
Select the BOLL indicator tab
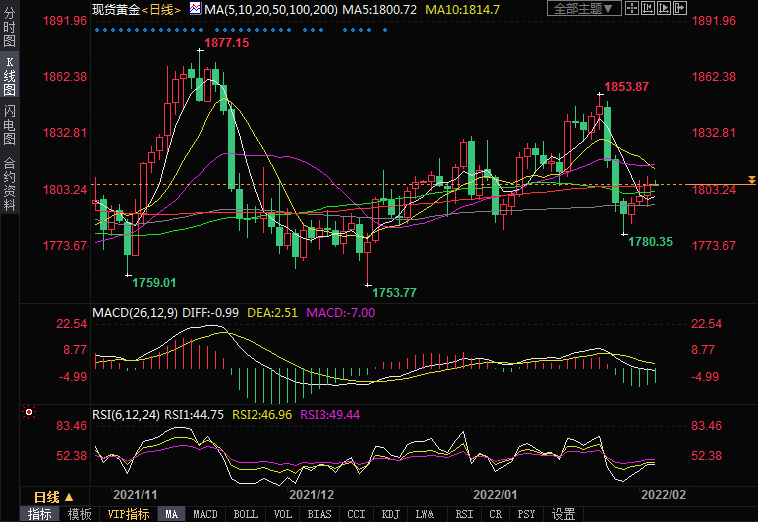tap(244, 514)
